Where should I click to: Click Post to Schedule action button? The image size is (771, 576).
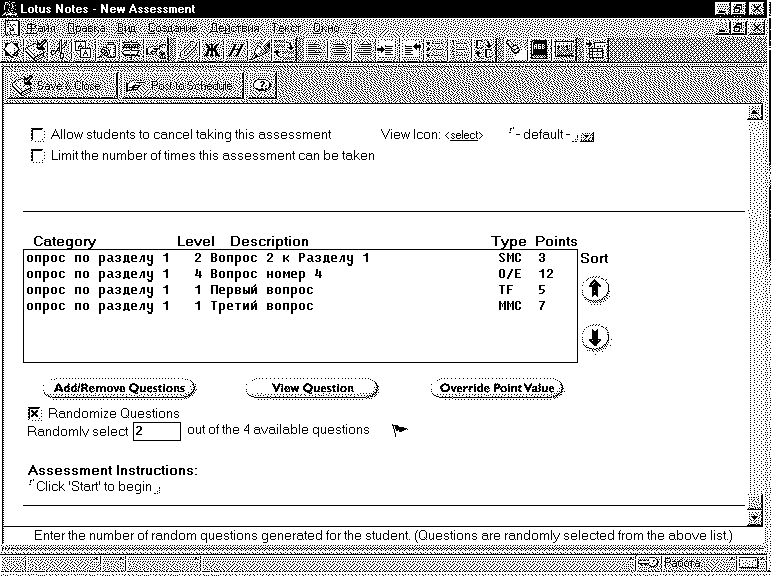[x=181, y=86]
